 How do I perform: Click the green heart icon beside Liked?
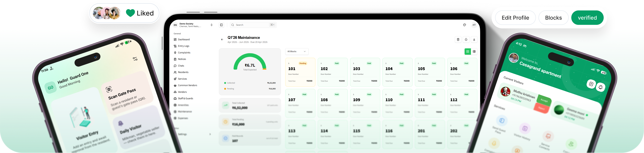(x=130, y=13)
